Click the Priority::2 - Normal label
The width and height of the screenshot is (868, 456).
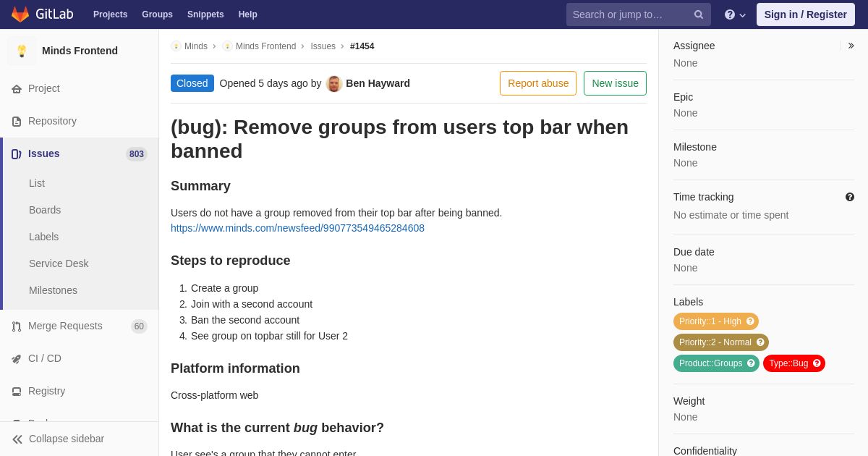(721, 342)
